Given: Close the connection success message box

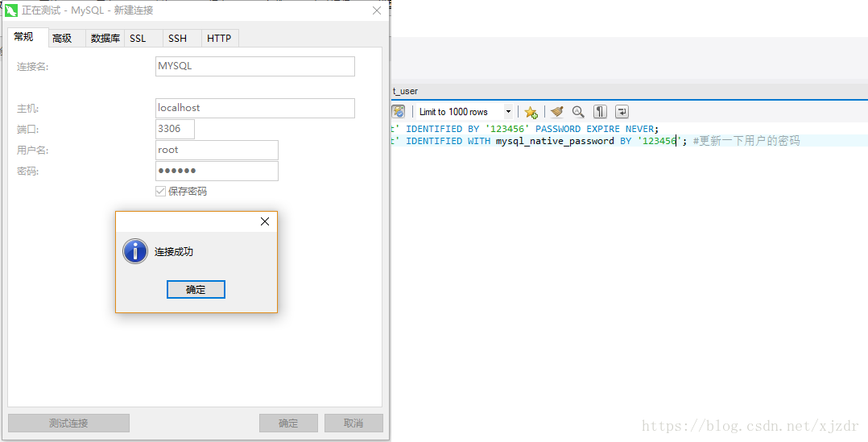Looking at the screenshot, I should point(265,221).
